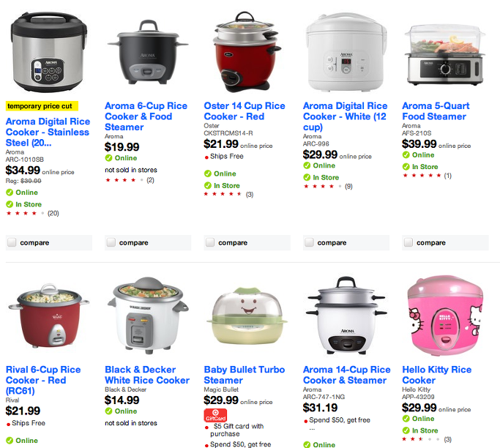The image size is (500, 448).
Task: Click In Store checkmark for Aroma 5-Quart Steamer
Action: click(406, 167)
